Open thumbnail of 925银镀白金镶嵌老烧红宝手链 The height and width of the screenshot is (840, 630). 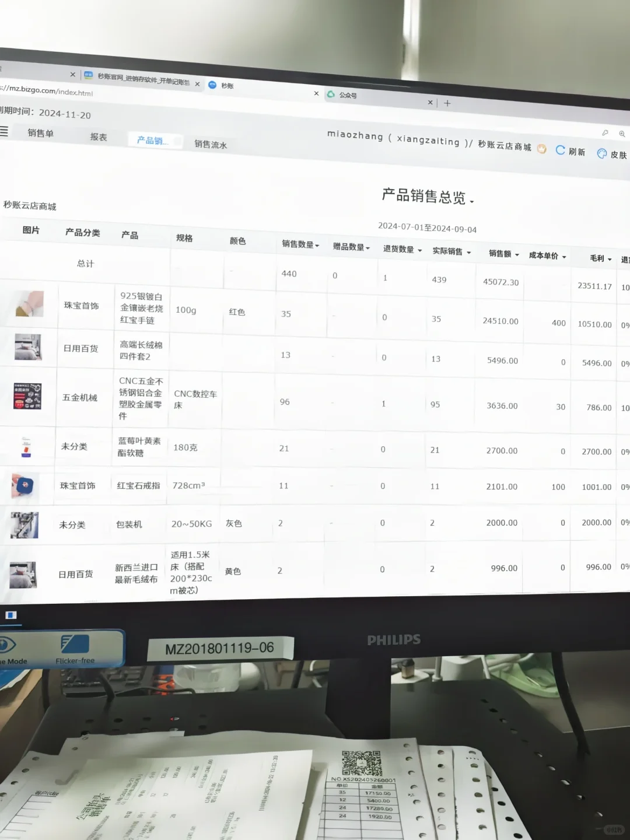[x=30, y=303]
